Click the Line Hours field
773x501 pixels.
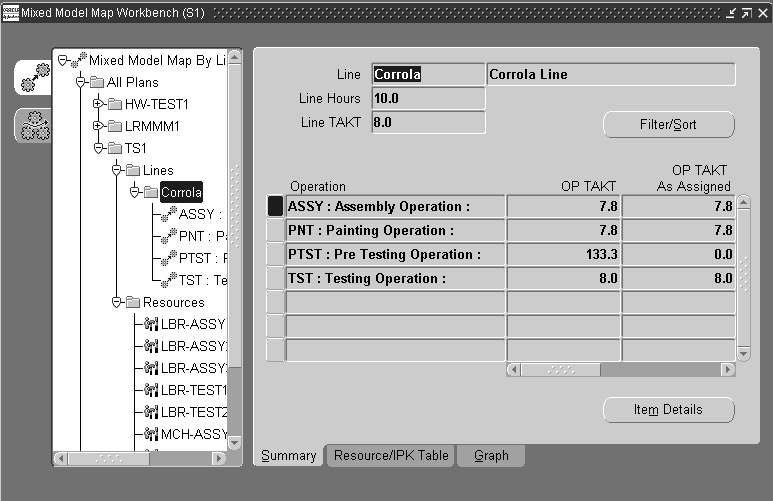click(428, 99)
